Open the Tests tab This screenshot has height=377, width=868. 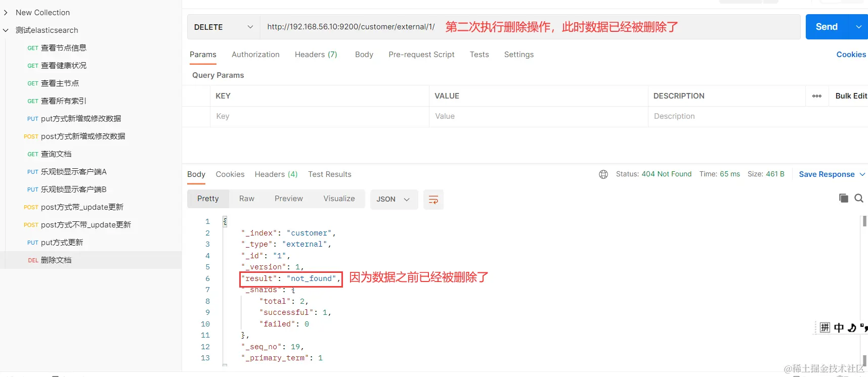[479, 55]
